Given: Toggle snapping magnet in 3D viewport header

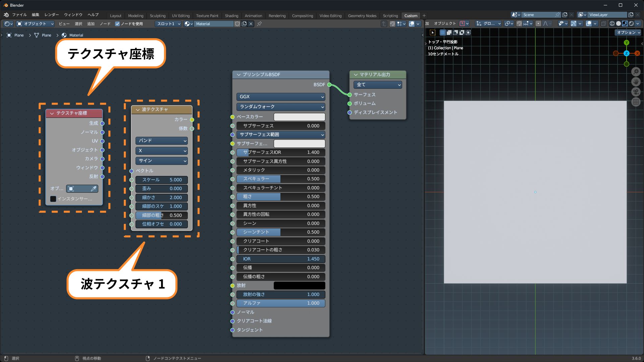Looking at the screenshot, I should point(519,23).
